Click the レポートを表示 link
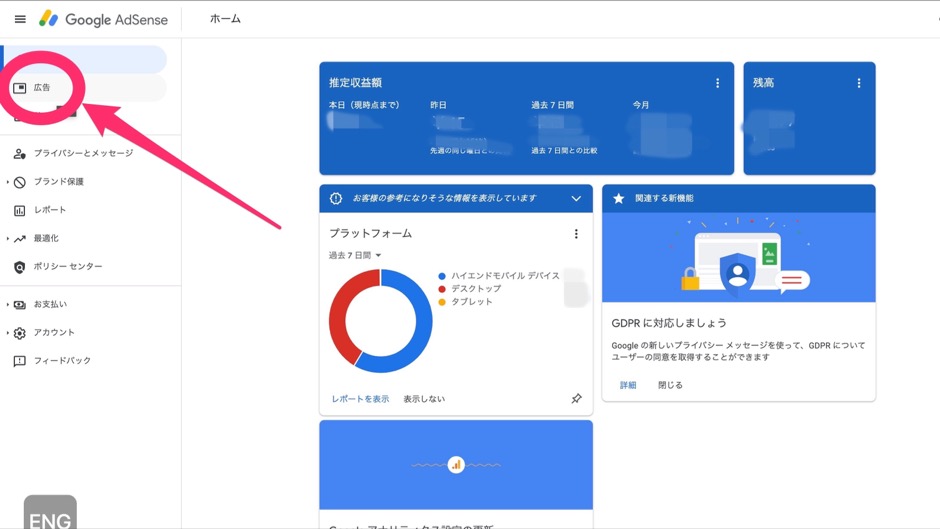Image resolution: width=940 pixels, height=529 pixels. click(360, 399)
